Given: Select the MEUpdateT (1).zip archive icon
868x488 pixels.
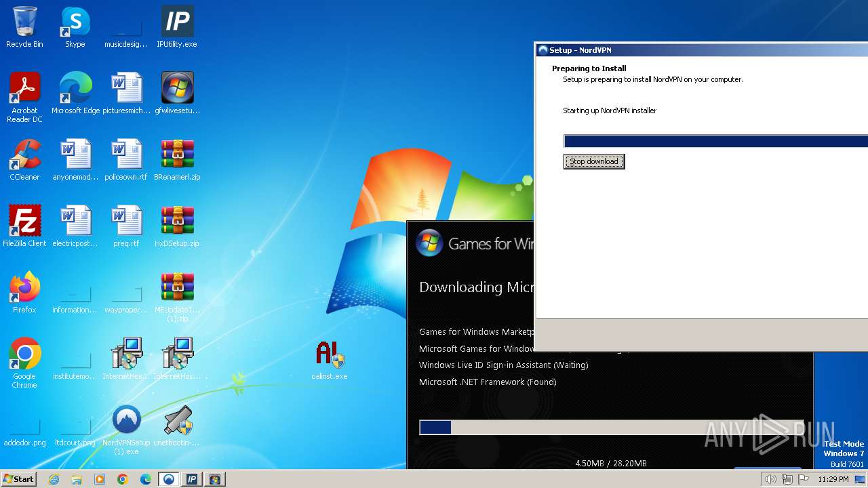Looking at the screenshot, I should coord(177,297).
